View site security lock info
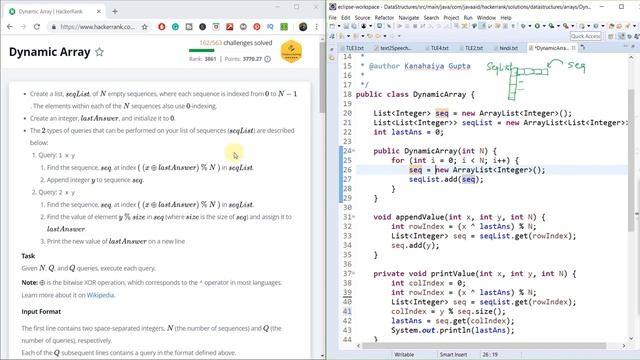The width and height of the screenshot is (640, 360). (x=53, y=27)
